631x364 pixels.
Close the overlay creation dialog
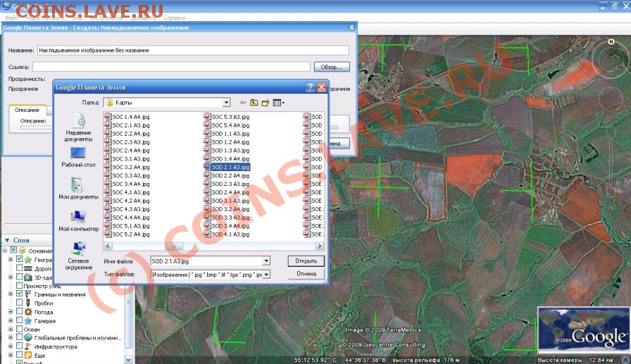(351, 27)
